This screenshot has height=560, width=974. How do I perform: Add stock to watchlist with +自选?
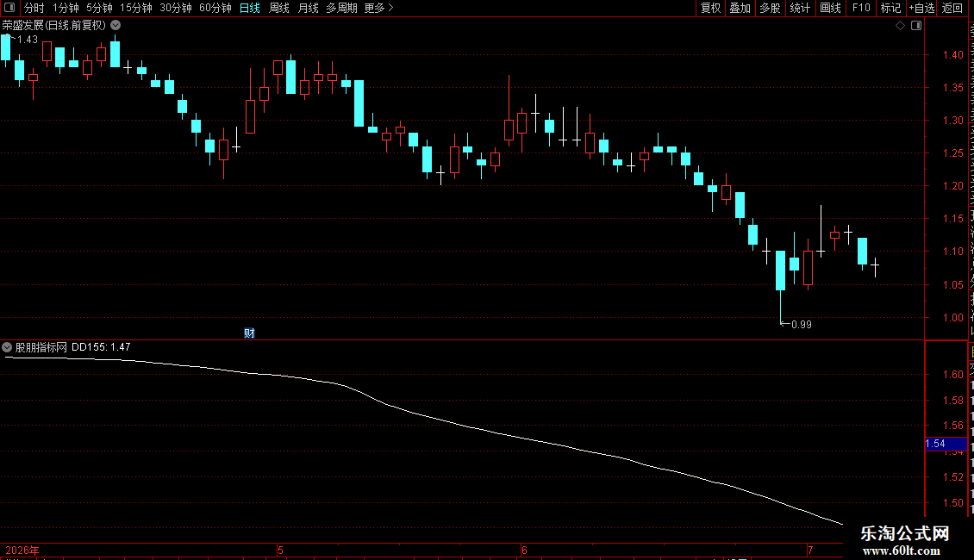(921, 8)
